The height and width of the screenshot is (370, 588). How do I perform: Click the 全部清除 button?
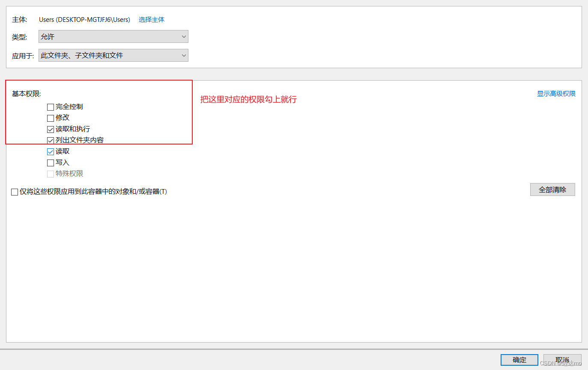(x=552, y=190)
